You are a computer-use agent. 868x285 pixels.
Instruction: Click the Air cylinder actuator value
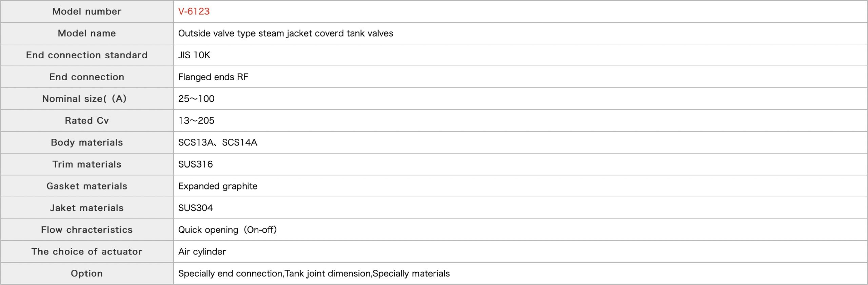(202, 251)
